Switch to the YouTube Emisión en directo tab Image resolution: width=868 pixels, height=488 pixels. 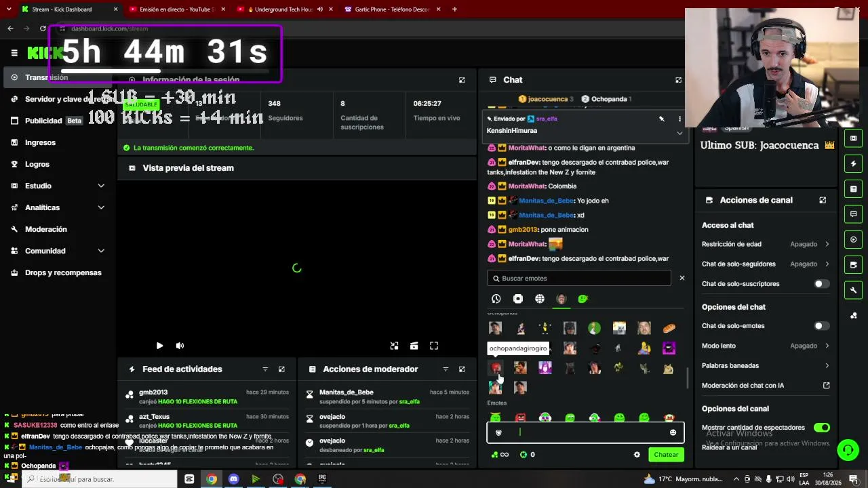(176, 9)
